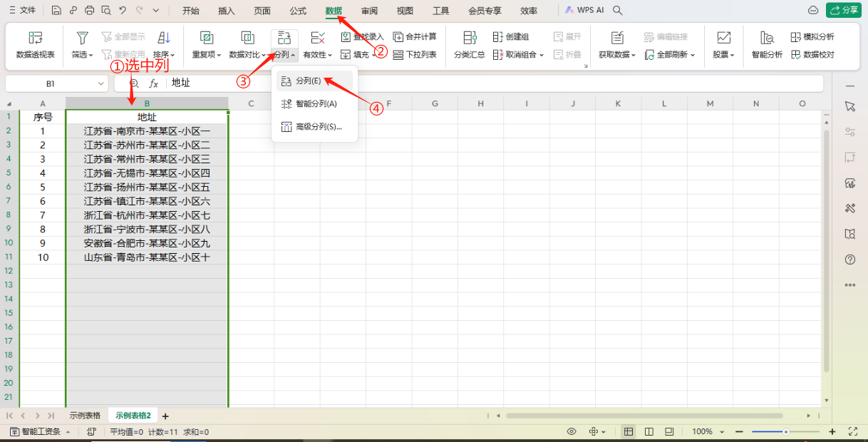This screenshot has width=868, height=442.
Task: Open the 全部刷新 refresh all dropdown
Action: pyautogui.click(x=670, y=54)
